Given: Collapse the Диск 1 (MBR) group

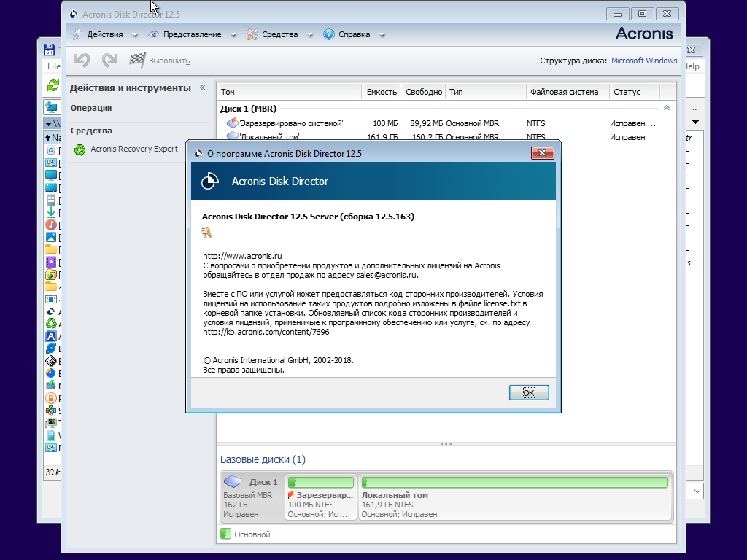Looking at the screenshot, I should [667, 108].
